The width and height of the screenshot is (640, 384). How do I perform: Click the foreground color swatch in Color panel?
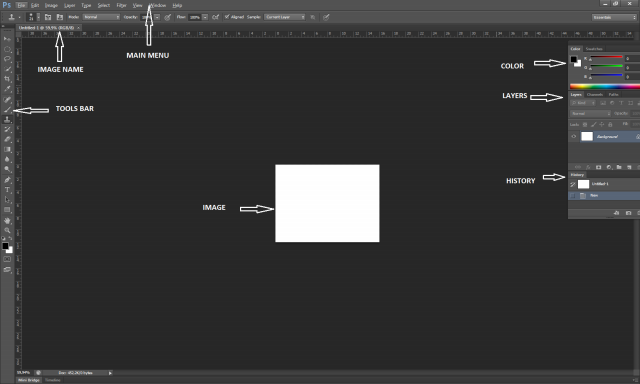pos(573,60)
